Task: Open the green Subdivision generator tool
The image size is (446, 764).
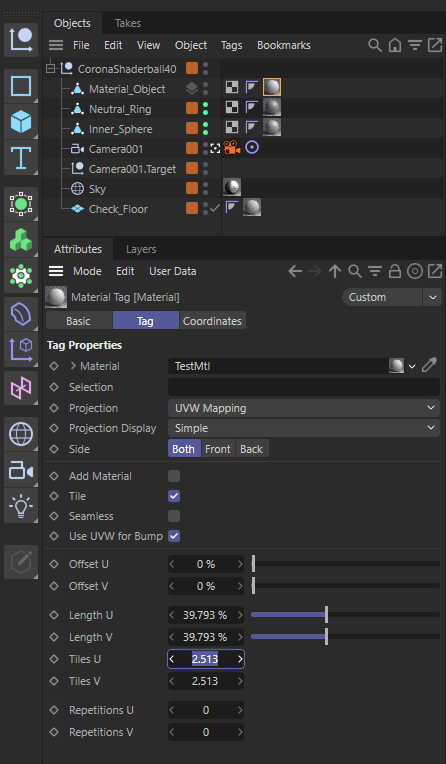Action: (x=21, y=204)
